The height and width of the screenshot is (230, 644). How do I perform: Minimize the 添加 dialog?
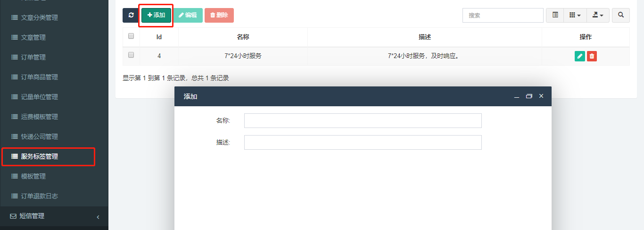point(517,96)
